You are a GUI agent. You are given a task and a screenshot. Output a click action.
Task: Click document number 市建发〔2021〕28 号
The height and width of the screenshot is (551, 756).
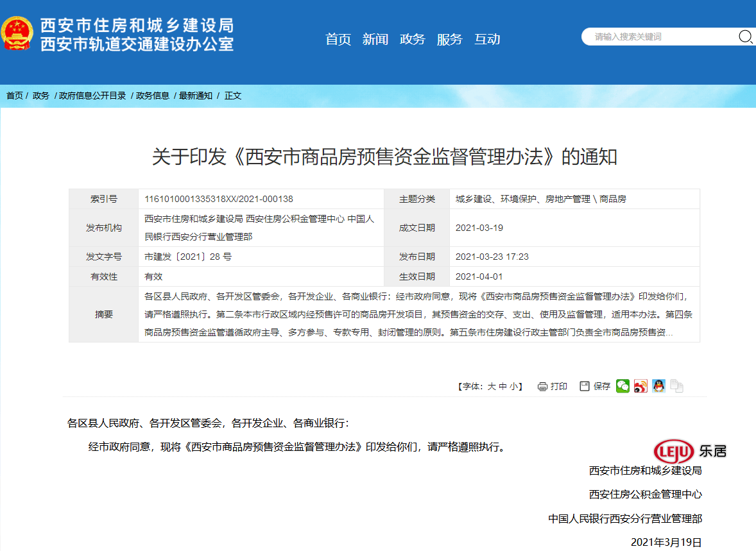(188, 257)
